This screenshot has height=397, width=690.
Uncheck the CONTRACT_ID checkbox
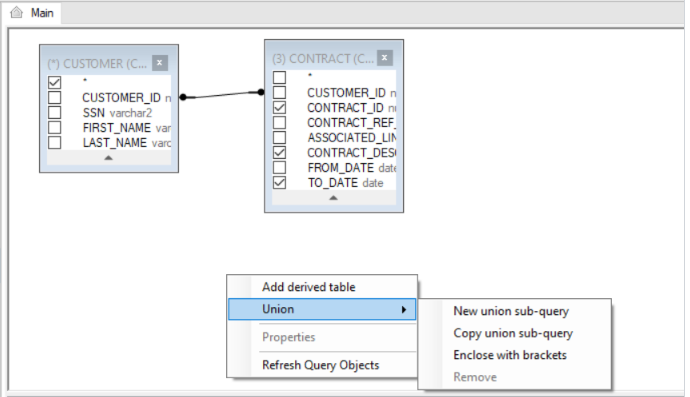[279, 107]
